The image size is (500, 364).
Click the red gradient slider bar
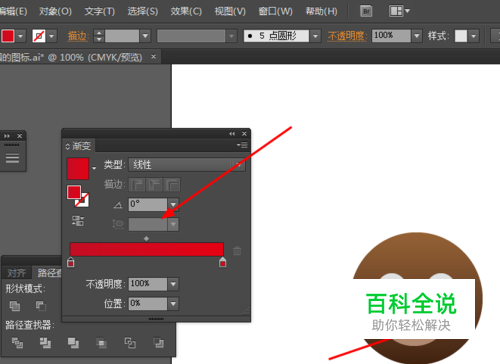(147, 249)
